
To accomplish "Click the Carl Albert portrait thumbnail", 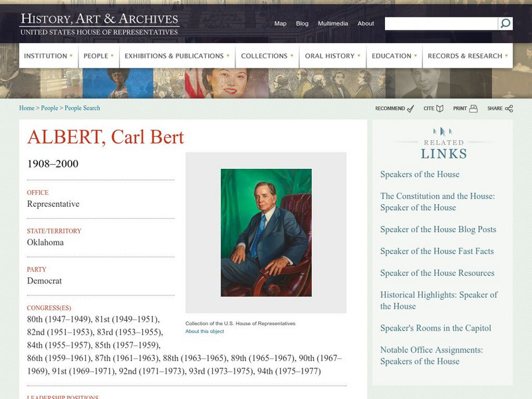I will pyautogui.click(x=266, y=233).
